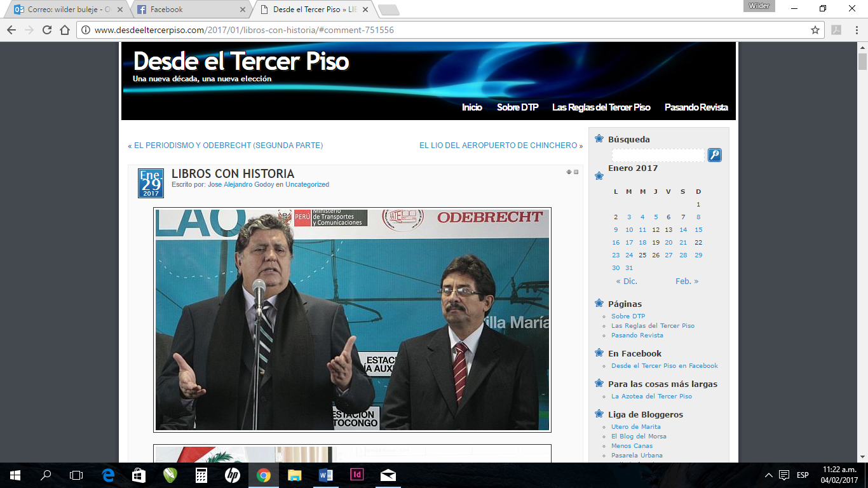Open El Blog del Morsa link

coord(639,436)
